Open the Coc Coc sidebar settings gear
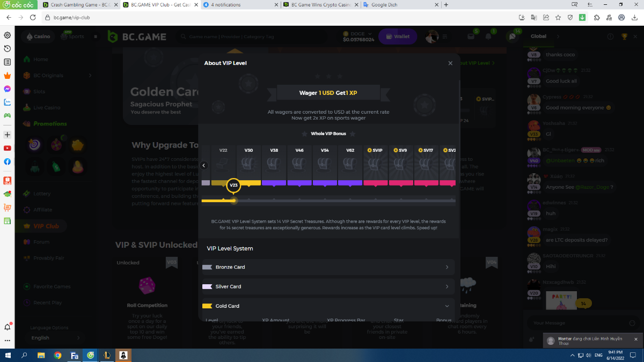This screenshot has width=644, height=362. coord(8,35)
